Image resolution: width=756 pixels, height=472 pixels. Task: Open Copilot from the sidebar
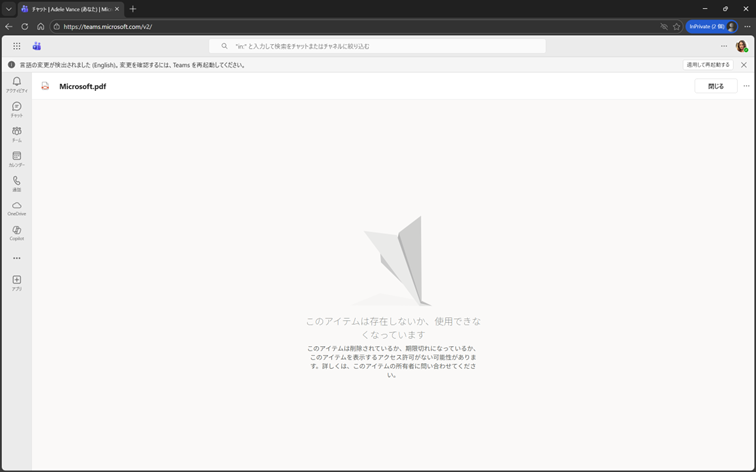(17, 233)
